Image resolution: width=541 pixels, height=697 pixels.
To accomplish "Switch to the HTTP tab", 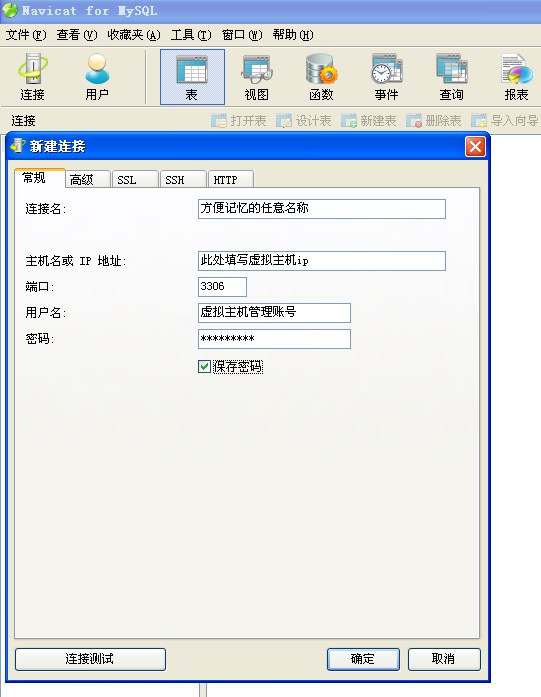I will point(230,180).
